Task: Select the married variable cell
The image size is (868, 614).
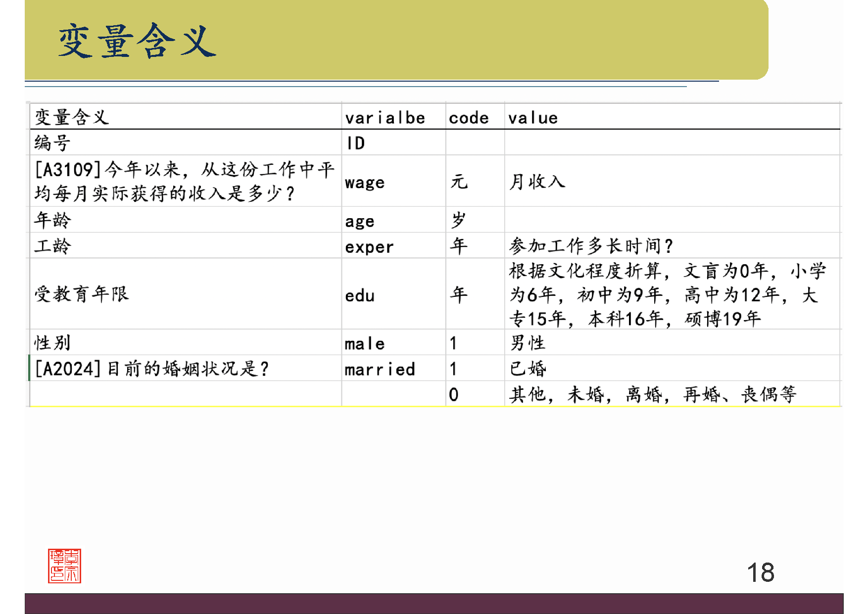Action: click(x=380, y=369)
